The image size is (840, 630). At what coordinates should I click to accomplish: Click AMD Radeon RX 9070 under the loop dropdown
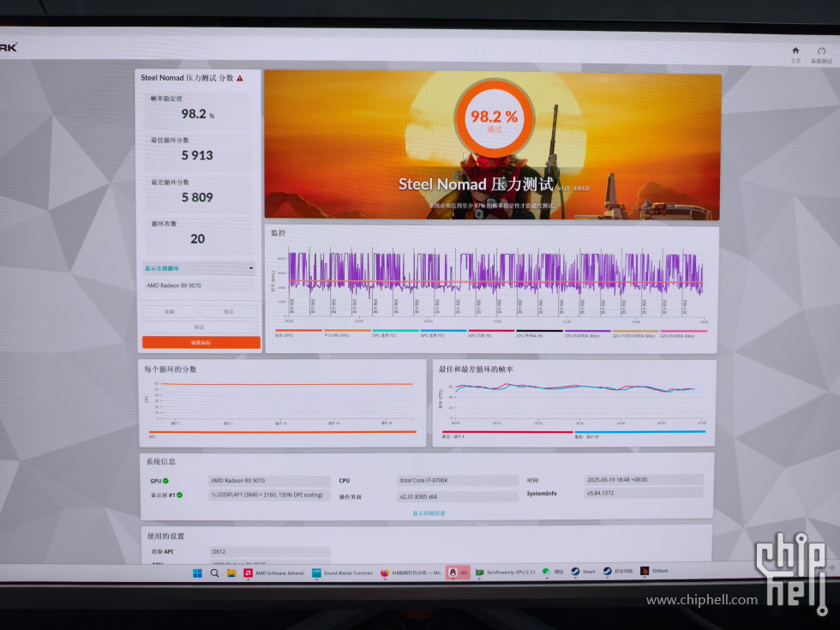tap(174, 285)
